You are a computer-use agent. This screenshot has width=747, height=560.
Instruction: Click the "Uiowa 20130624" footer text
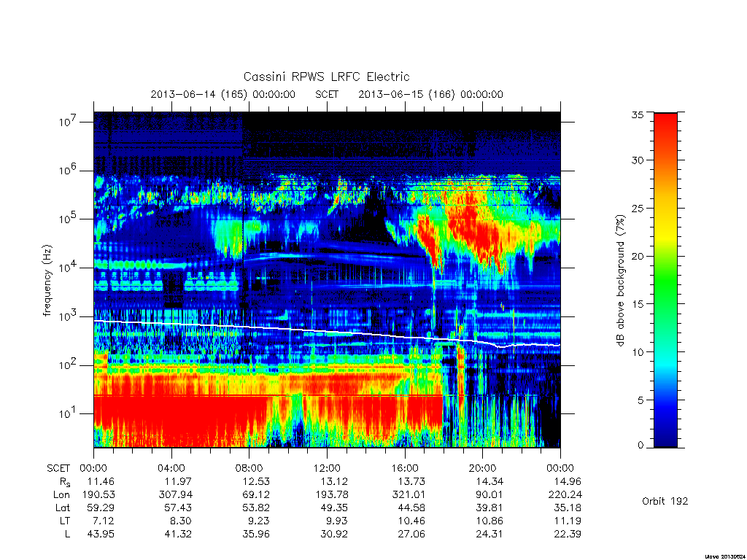coord(724,556)
